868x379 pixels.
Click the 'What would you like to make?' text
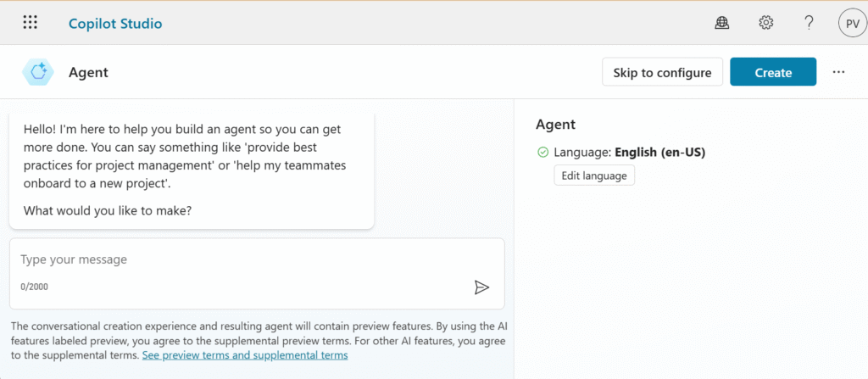point(108,211)
